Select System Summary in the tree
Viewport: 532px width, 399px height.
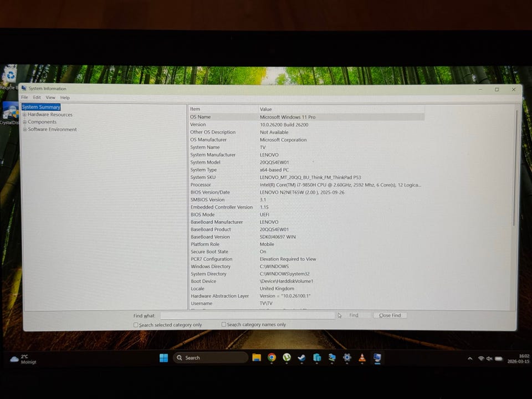[x=41, y=107]
